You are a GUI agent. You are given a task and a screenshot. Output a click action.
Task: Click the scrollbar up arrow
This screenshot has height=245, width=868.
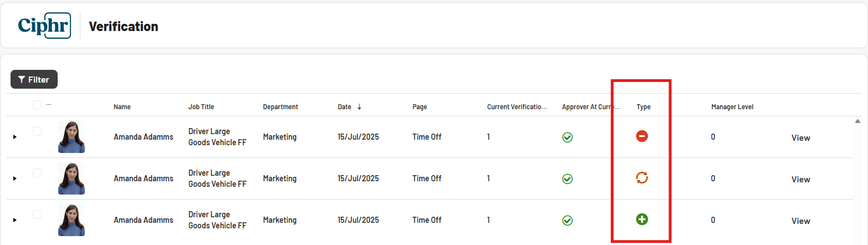[x=857, y=121]
